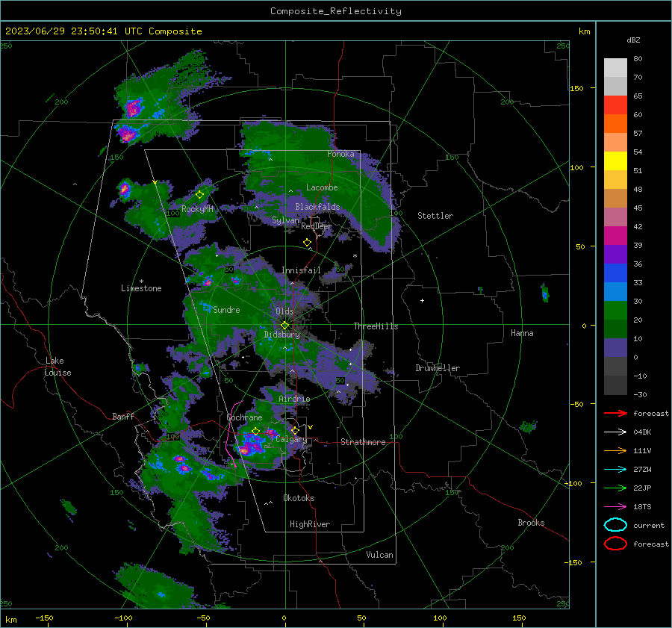Click the slate-purple 10 dBZ swatch
This screenshot has width=672, height=628.
point(615,348)
